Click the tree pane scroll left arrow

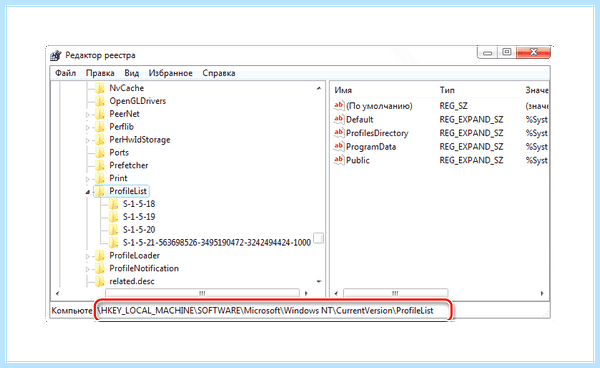(57, 293)
